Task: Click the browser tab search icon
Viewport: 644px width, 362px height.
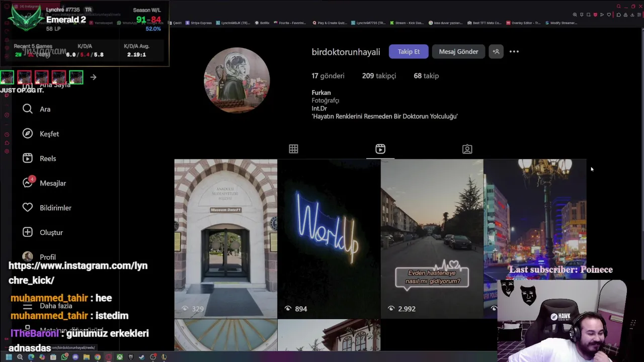Action: pyautogui.click(x=619, y=6)
